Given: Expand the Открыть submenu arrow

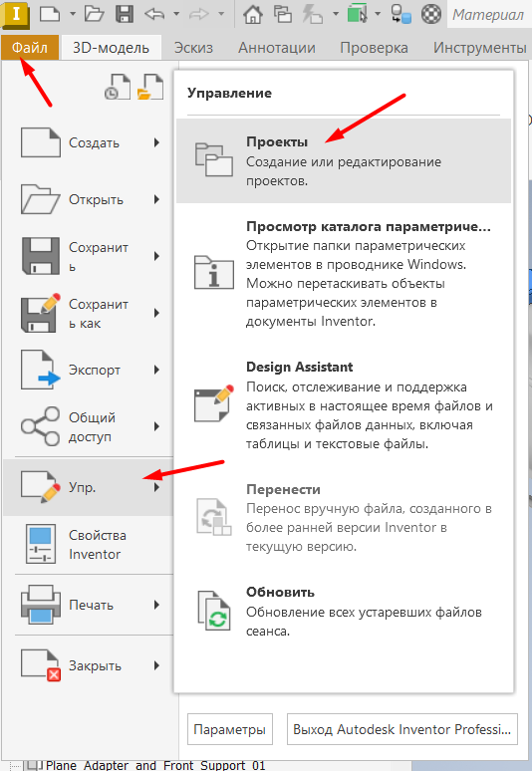Looking at the screenshot, I should point(156,199).
